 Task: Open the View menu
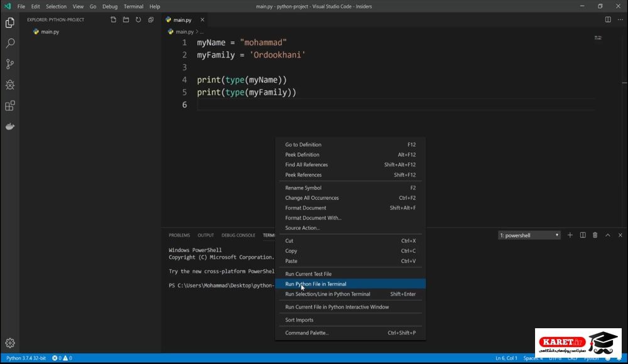click(78, 6)
